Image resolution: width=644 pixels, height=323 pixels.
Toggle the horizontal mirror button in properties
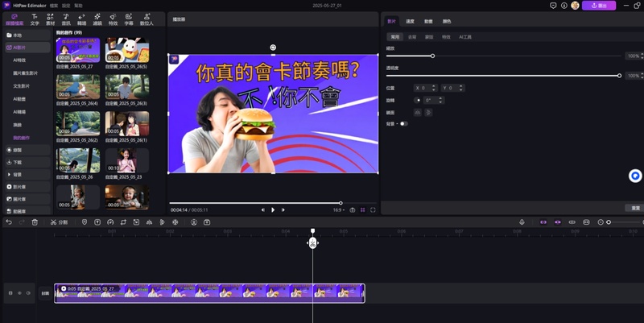418,112
